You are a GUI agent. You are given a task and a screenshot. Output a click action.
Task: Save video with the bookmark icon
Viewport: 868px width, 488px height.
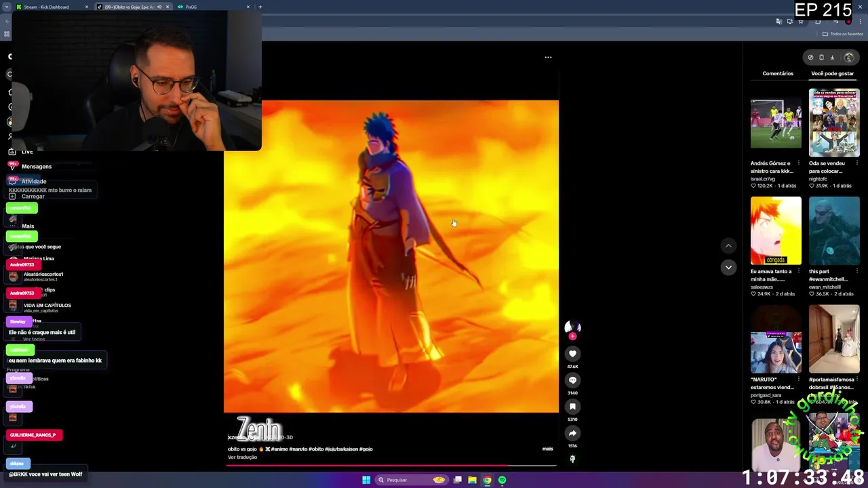coord(572,407)
